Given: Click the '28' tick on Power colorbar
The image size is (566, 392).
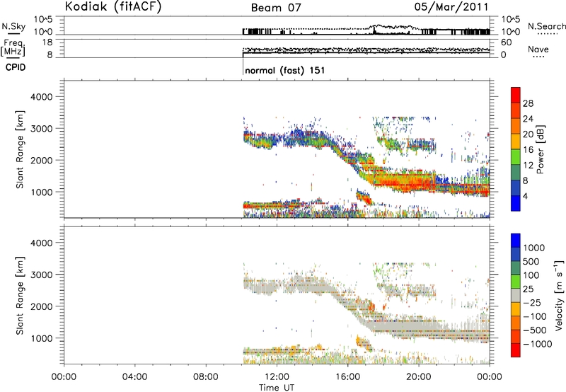Looking at the screenshot, I should tap(528, 103).
